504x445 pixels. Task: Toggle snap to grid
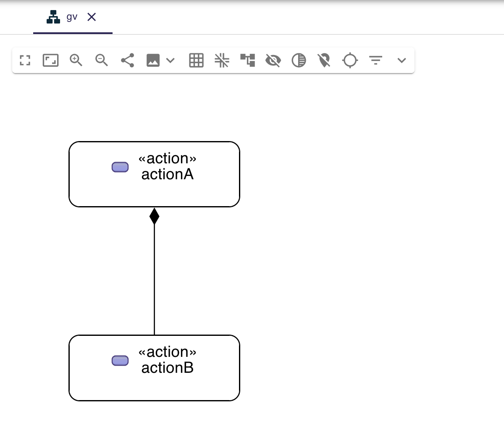coord(222,60)
